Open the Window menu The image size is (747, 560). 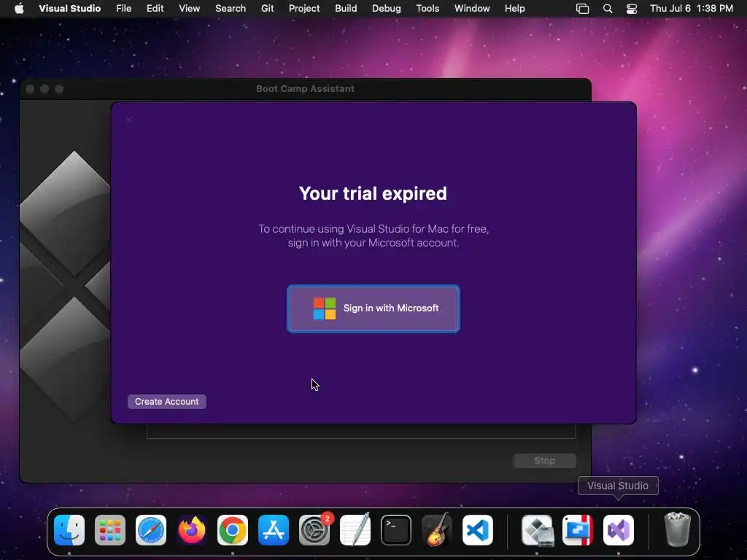click(472, 8)
